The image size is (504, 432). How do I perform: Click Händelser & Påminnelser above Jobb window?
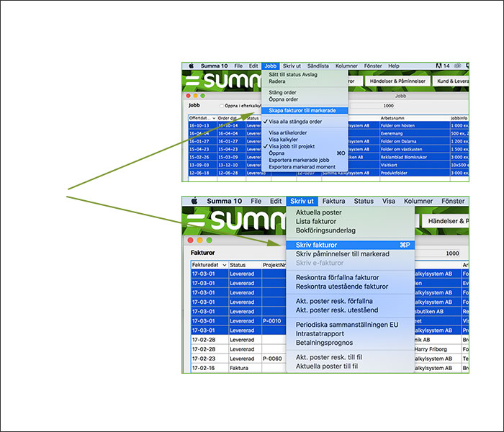397,81
